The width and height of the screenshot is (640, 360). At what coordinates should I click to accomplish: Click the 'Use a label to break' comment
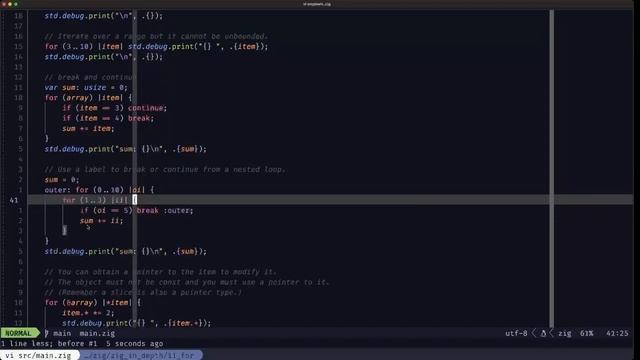(165, 169)
